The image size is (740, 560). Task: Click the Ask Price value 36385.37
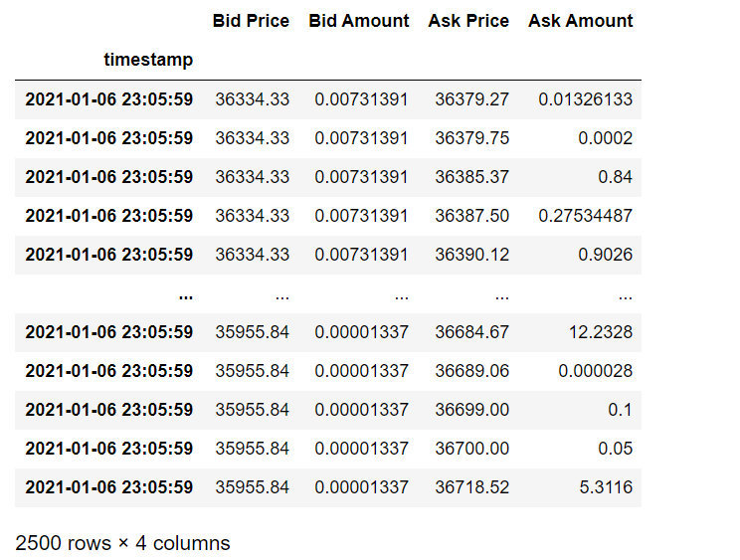pos(471,177)
